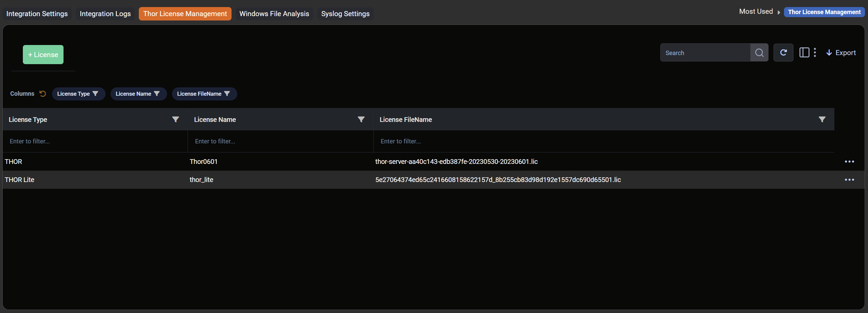Open the Windows File Analysis tab
The height and width of the screenshot is (313, 868).
[274, 14]
